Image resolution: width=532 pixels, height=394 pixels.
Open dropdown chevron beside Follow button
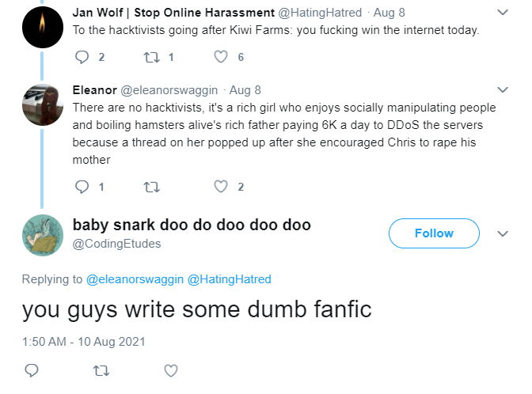point(502,233)
